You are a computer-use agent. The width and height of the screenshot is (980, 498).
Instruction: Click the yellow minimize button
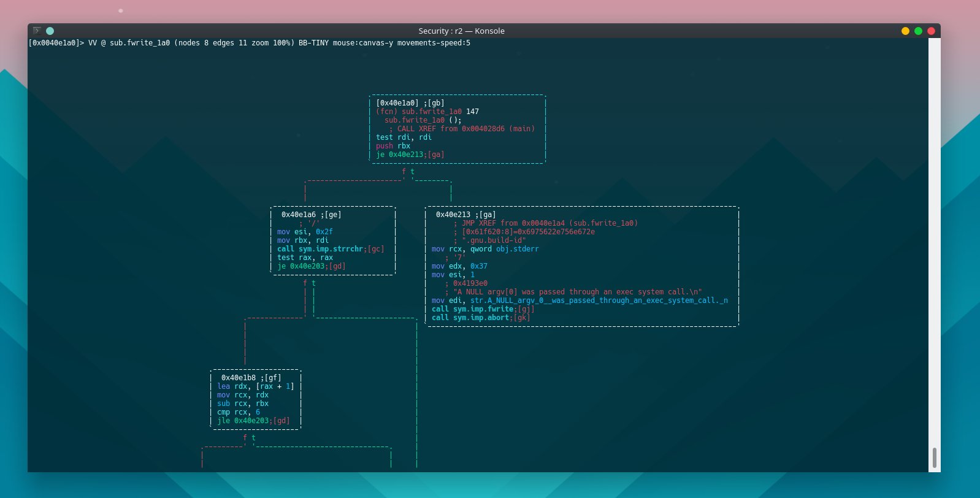(x=905, y=31)
